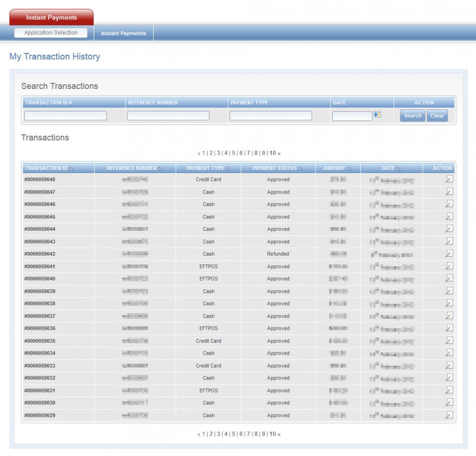The width and height of the screenshot is (476, 456).
Task: Click action icon for transaction #0000059039
Action: point(448,291)
